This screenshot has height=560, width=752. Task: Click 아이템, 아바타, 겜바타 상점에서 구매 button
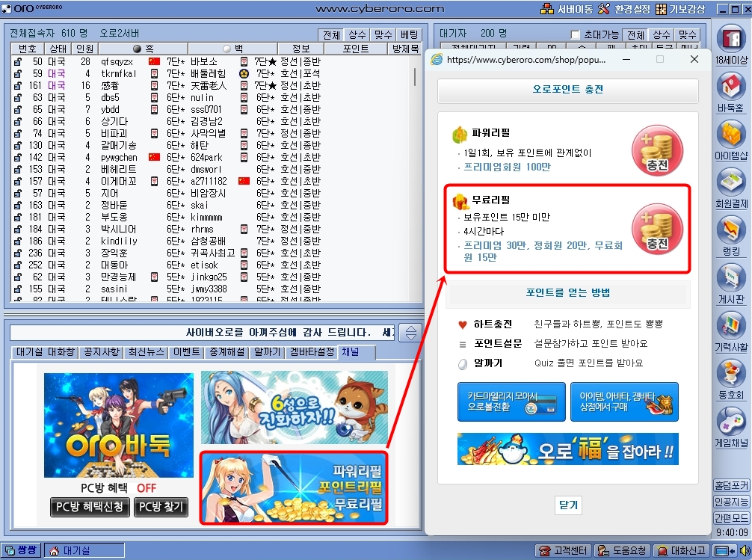624,401
